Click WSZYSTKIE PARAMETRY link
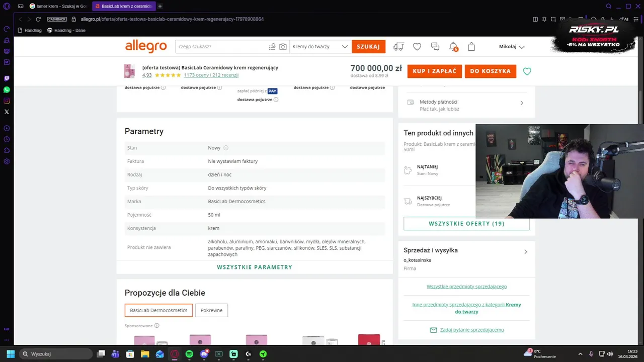The height and width of the screenshot is (362, 644). tap(255, 267)
